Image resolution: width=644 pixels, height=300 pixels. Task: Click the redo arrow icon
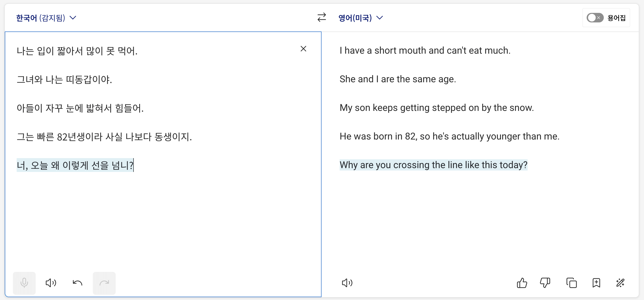104,283
